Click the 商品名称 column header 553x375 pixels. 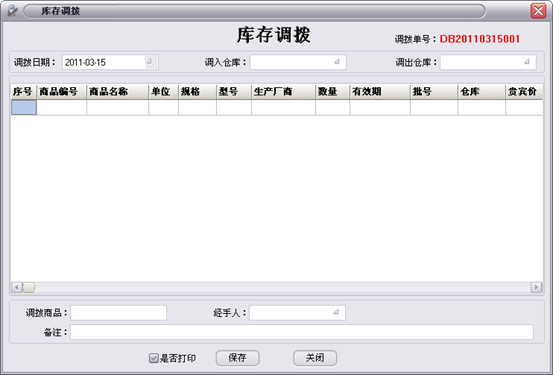point(117,92)
